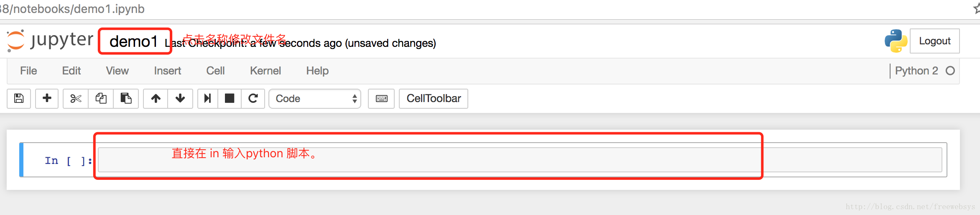The width and height of the screenshot is (980, 215).
Task: Copy selected cell using copy icon
Action: pos(101,98)
